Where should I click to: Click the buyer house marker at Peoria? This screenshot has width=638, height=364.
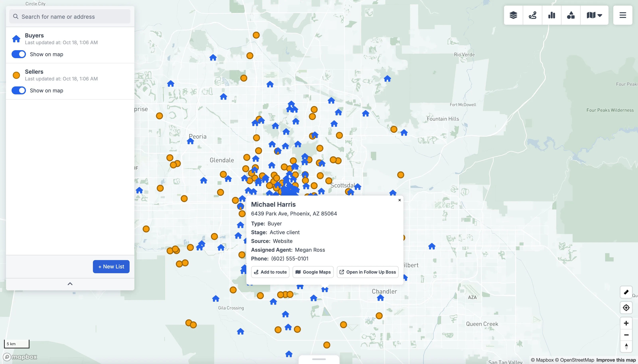[x=190, y=141]
